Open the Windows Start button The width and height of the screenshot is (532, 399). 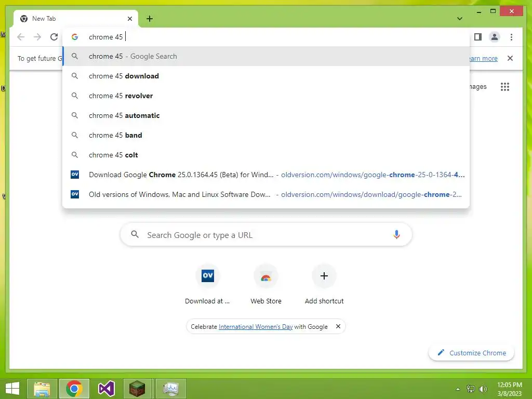[12, 389]
